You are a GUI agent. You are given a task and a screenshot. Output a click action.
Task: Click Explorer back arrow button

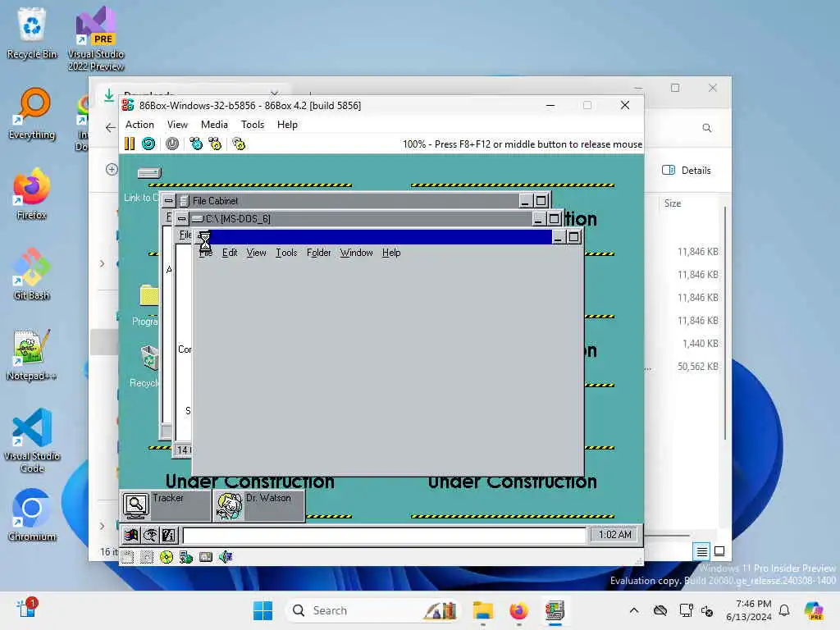click(x=111, y=127)
